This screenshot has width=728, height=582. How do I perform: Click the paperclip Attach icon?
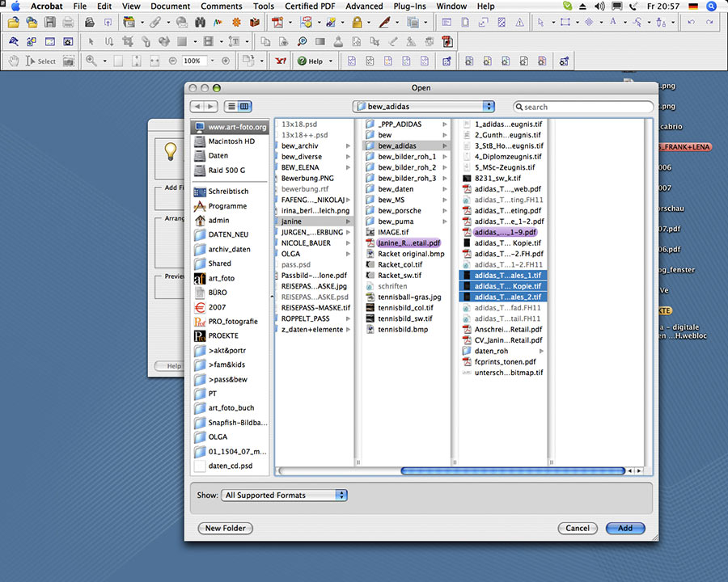point(155,22)
